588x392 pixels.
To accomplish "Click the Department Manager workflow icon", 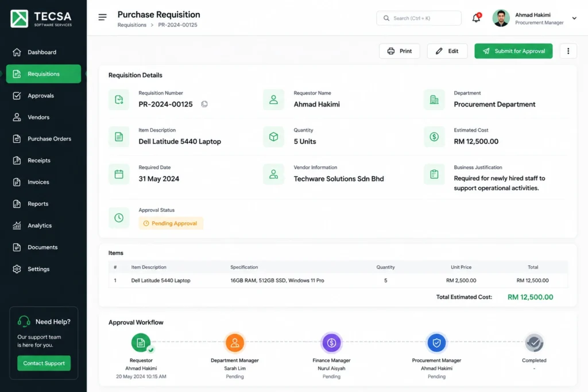I will (235, 343).
